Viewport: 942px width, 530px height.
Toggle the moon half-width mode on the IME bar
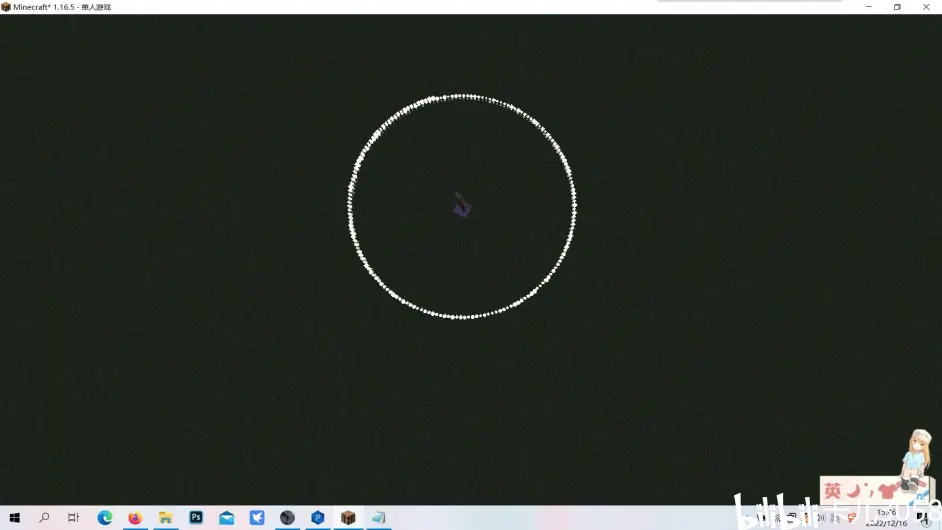[x=852, y=491]
